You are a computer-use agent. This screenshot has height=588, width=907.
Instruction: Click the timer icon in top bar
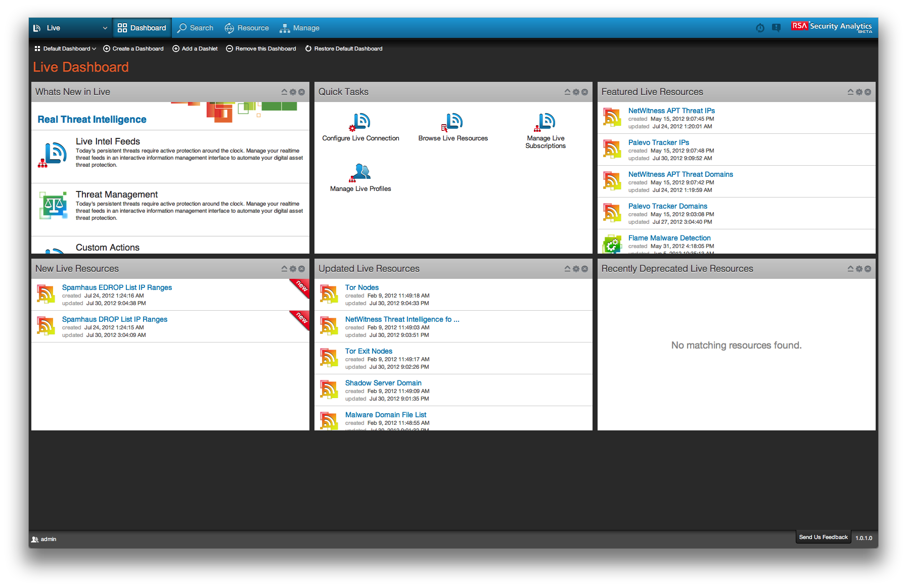pyautogui.click(x=760, y=28)
